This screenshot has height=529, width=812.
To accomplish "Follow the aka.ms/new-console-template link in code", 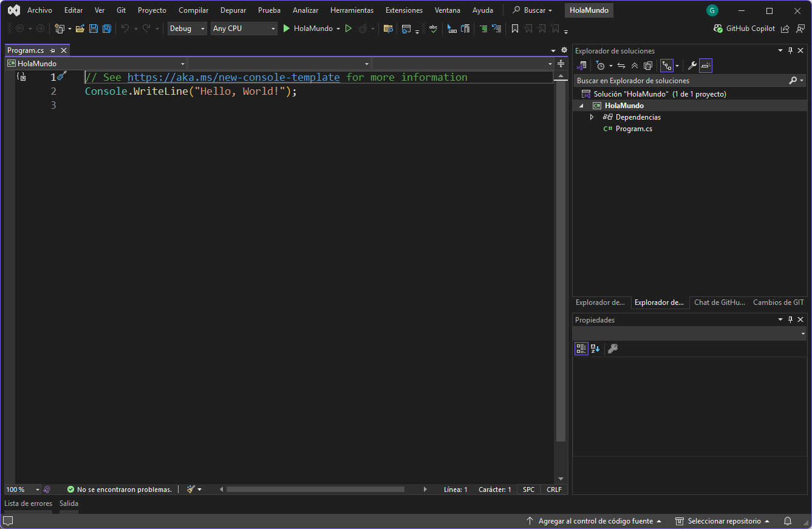I will 233,77.
